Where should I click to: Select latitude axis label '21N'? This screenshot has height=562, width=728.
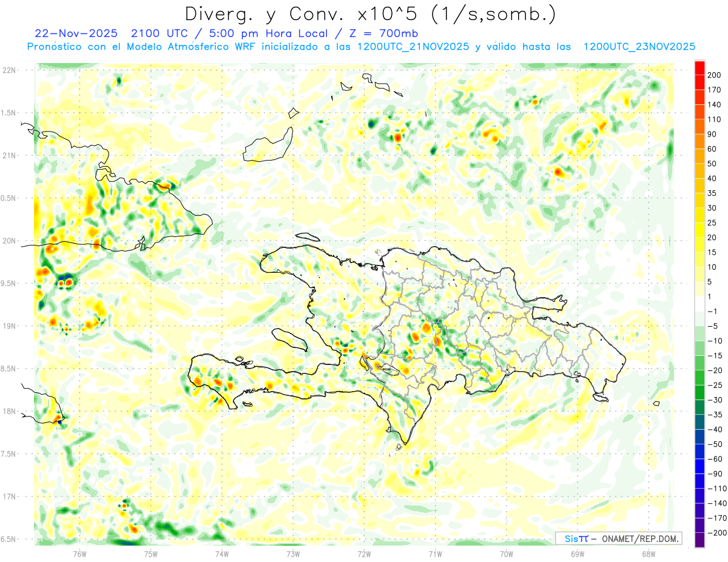pos(9,155)
